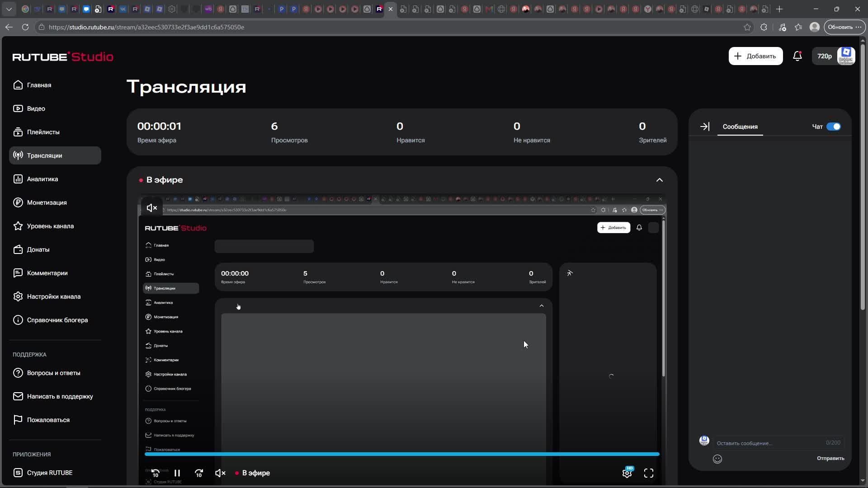
Task: Click the Уровень канала star icon
Action: (x=18, y=226)
